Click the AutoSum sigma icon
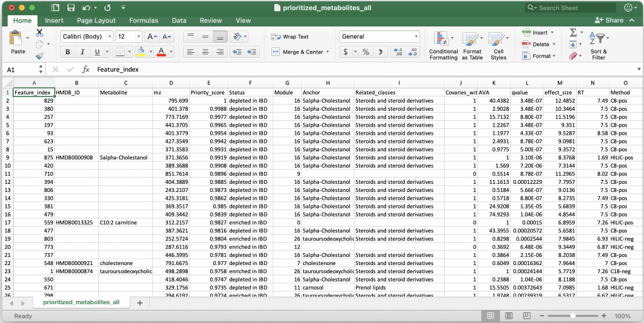Viewport: 644px width, 323px height. tap(573, 33)
